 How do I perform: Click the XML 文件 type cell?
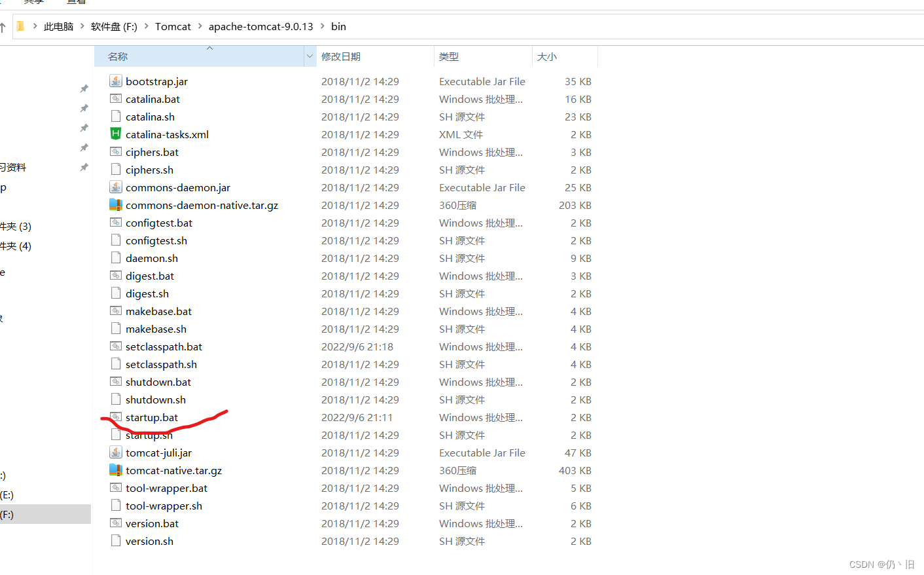461,134
